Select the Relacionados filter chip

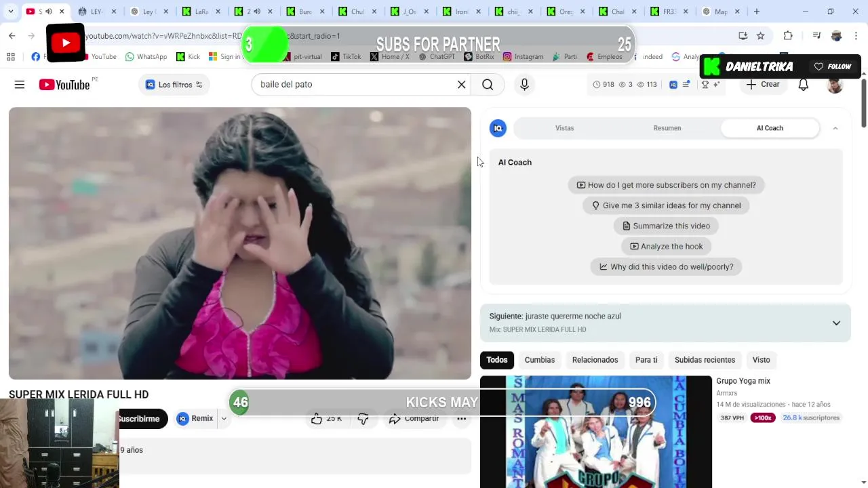point(595,360)
